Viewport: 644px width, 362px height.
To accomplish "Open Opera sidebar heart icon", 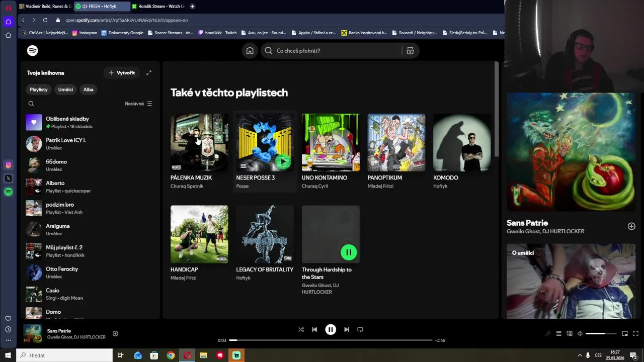I will click(x=8, y=319).
